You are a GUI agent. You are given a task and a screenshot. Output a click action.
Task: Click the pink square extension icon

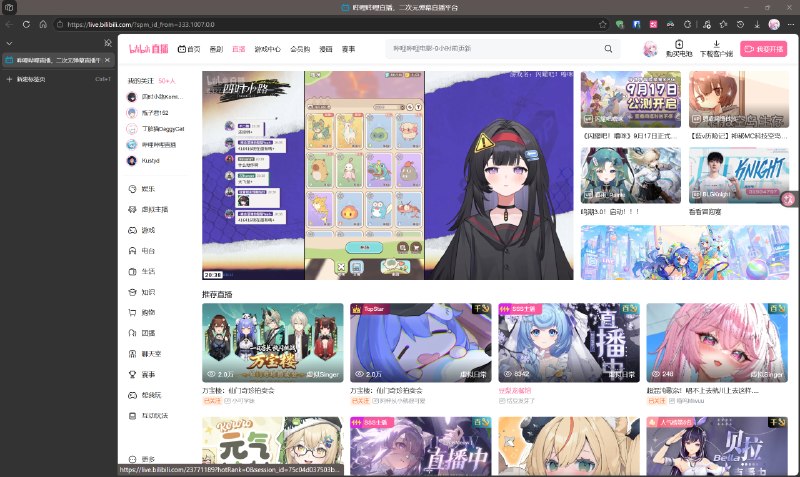653,24
